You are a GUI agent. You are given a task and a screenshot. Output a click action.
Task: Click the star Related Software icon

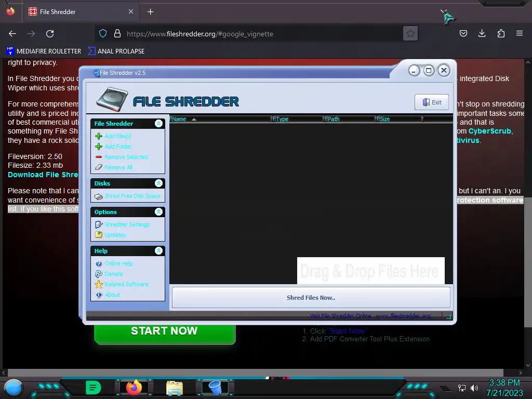click(99, 284)
